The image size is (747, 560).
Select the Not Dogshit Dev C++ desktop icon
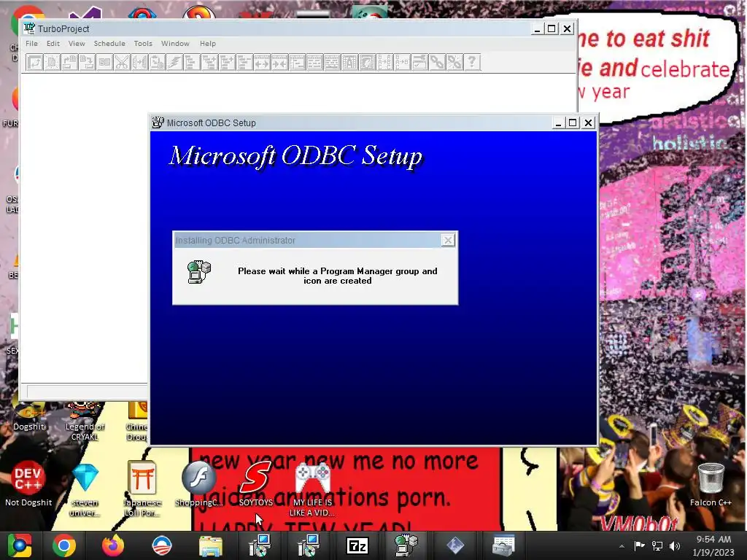coord(28,483)
